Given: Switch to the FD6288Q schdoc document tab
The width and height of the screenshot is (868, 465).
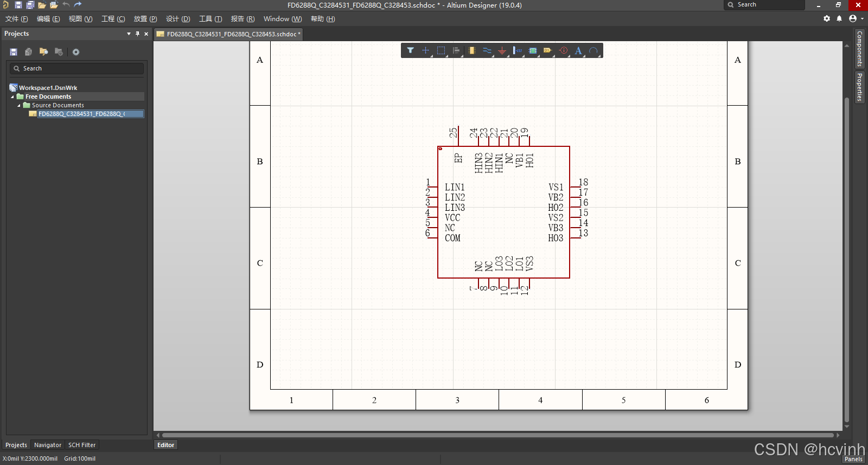Looking at the screenshot, I should tap(228, 34).
